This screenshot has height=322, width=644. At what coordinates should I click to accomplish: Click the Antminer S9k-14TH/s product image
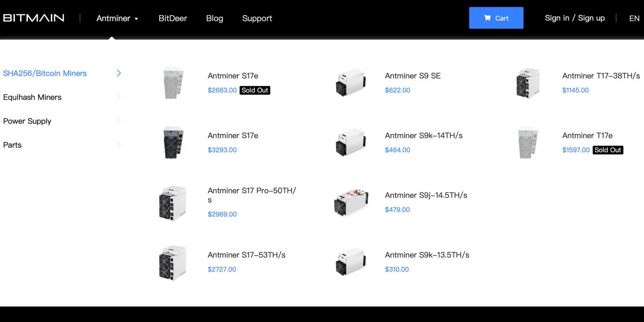pyautogui.click(x=350, y=142)
